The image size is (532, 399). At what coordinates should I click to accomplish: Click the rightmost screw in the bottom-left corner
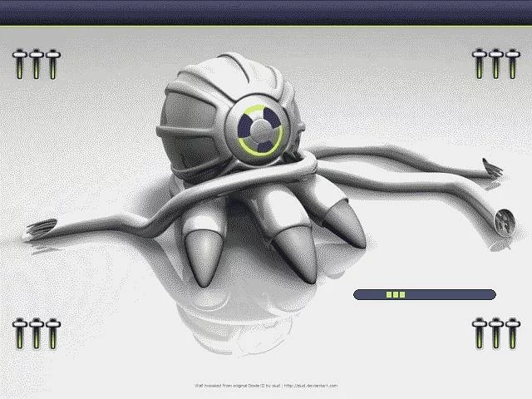tap(52, 332)
